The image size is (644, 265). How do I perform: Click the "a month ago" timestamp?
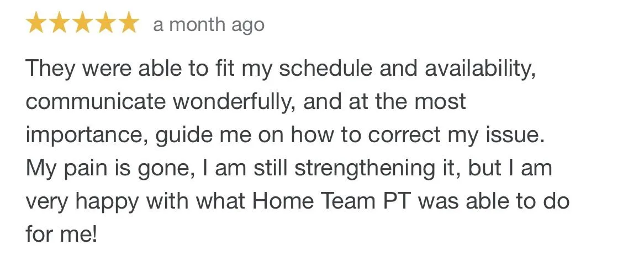tap(208, 25)
